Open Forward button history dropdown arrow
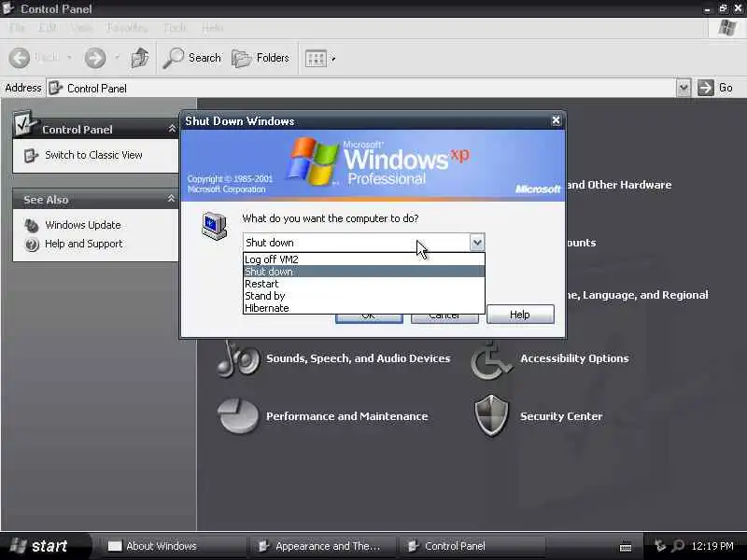Image resolution: width=747 pixels, height=560 pixels. pos(117,58)
